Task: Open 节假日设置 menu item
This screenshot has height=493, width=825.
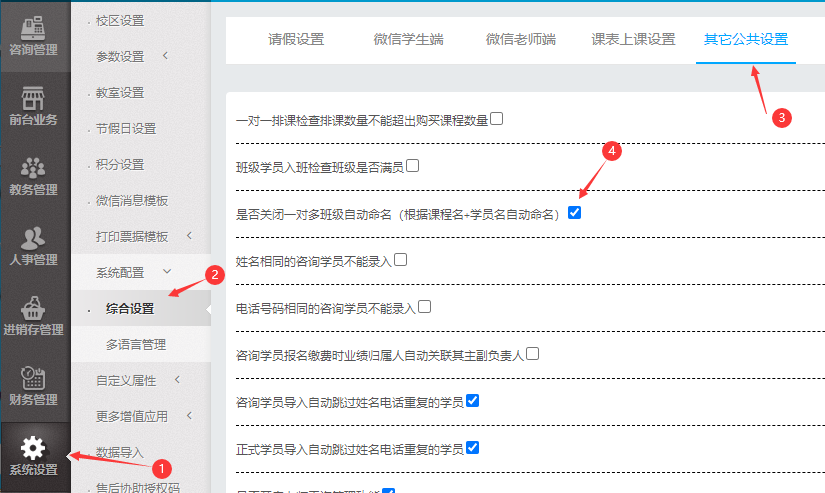Action: point(126,129)
